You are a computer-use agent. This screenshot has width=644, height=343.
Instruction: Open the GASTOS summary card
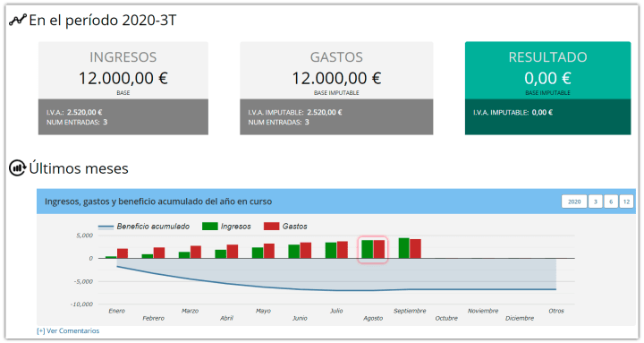tap(336, 88)
